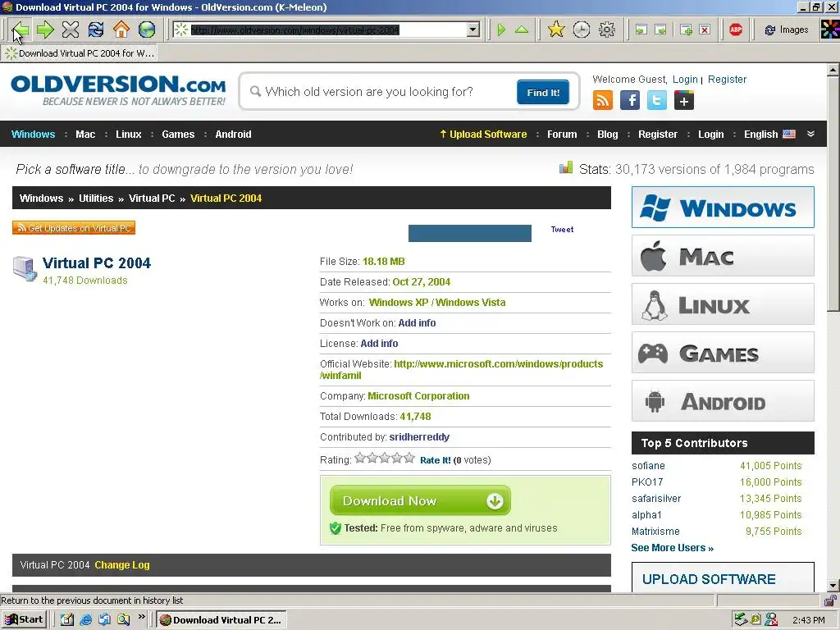This screenshot has width=840, height=630.
Task: Open the Twitter icon in header
Action: point(657,100)
